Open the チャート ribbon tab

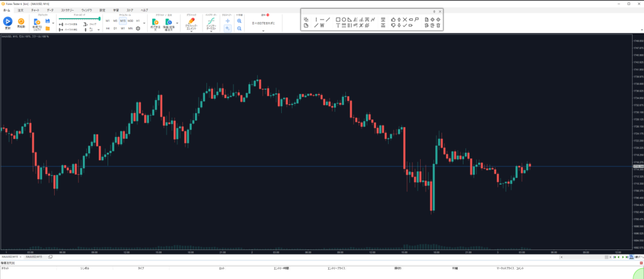coord(35,10)
